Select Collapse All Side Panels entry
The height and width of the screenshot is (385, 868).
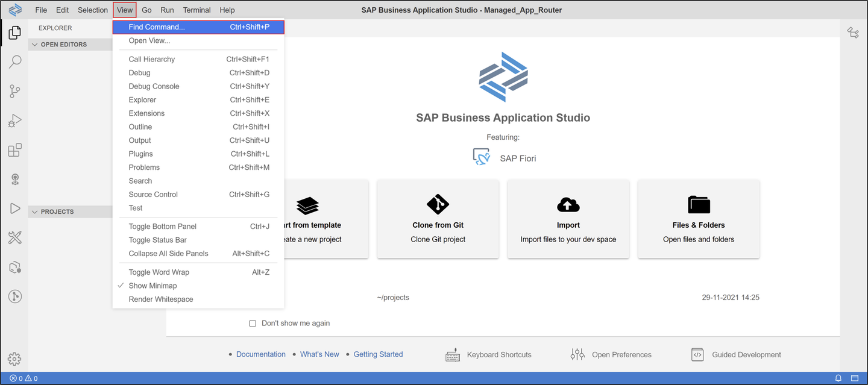(x=198, y=254)
